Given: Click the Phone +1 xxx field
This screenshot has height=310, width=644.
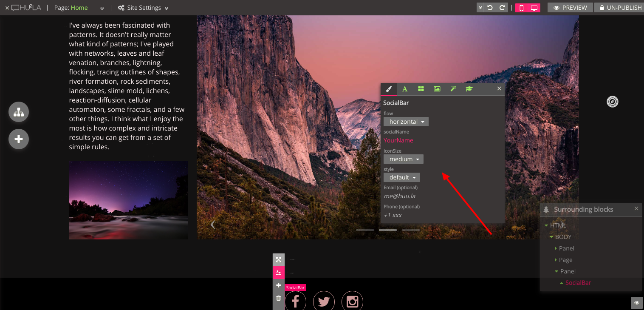Looking at the screenshot, I should pyautogui.click(x=393, y=215).
